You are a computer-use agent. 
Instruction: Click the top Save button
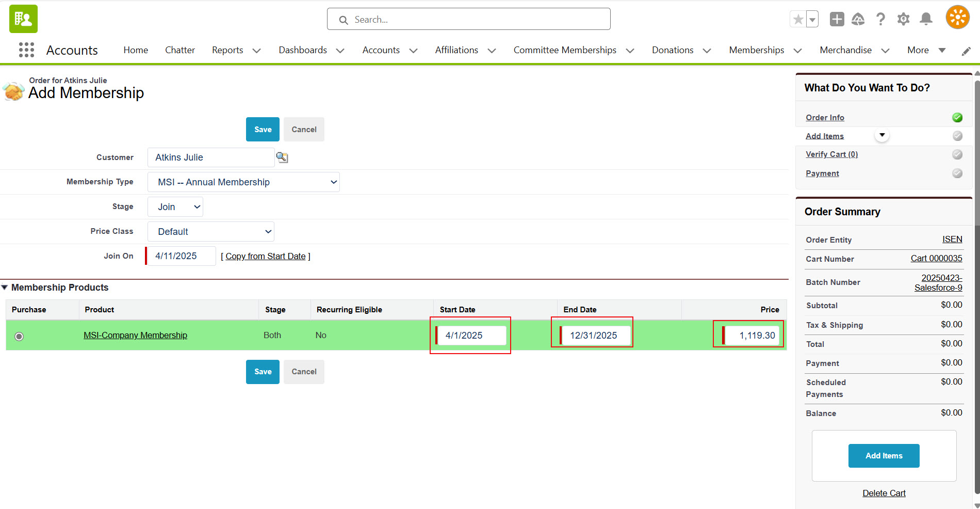click(263, 130)
